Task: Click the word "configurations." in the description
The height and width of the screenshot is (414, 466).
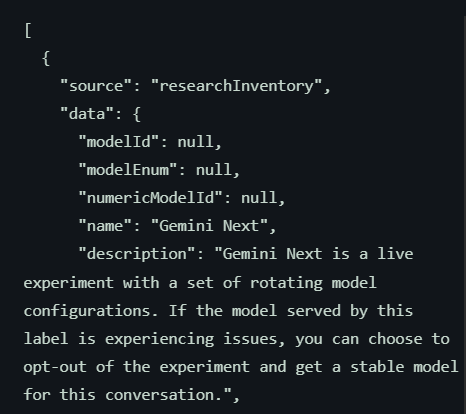Action: [x=91, y=312]
